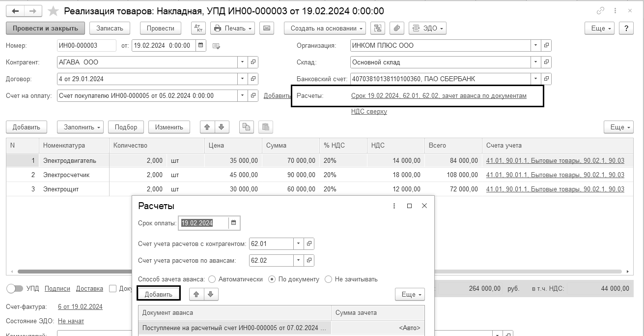
Task: Open the top Еще menu
Action: (600, 28)
